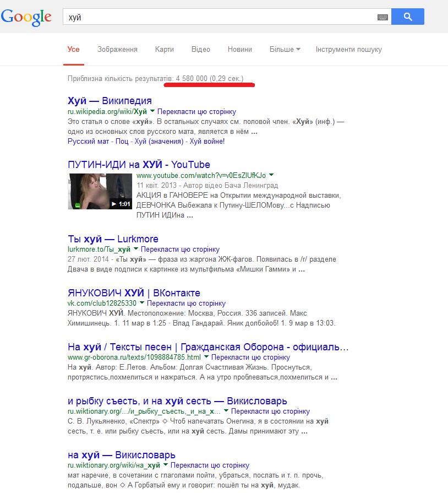
Task: Open the Русский мат sitelink
Action: [x=88, y=142]
